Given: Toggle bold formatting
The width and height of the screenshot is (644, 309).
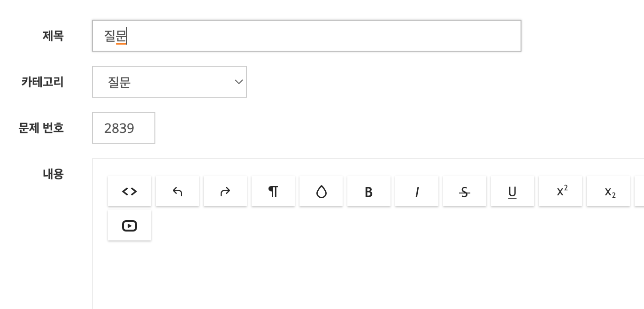Looking at the screenshot, I should click(369, 191).
